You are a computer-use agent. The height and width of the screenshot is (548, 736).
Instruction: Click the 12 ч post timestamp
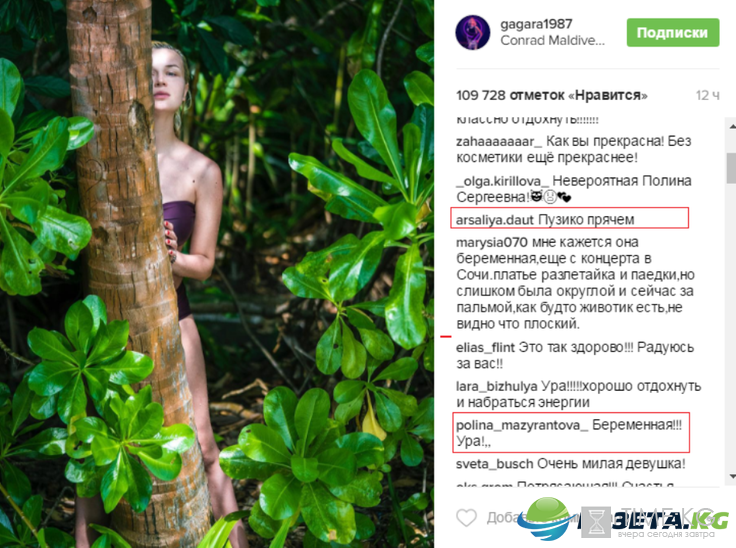point(707,95)
